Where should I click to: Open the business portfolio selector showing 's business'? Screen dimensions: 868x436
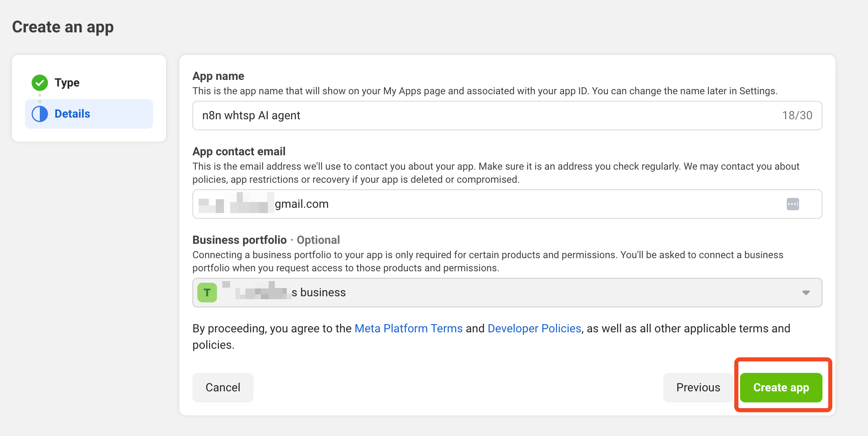pyautogui.click(x=492, y=293)
